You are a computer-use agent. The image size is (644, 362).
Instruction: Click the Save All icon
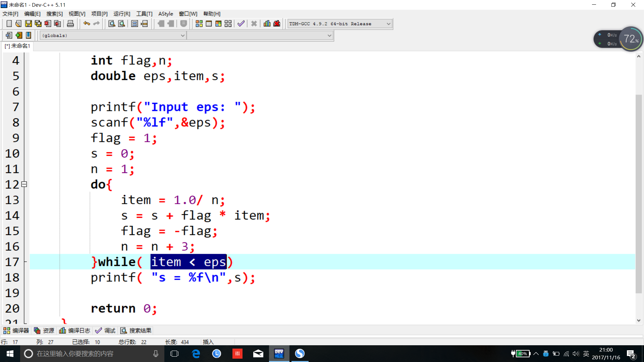38,23
